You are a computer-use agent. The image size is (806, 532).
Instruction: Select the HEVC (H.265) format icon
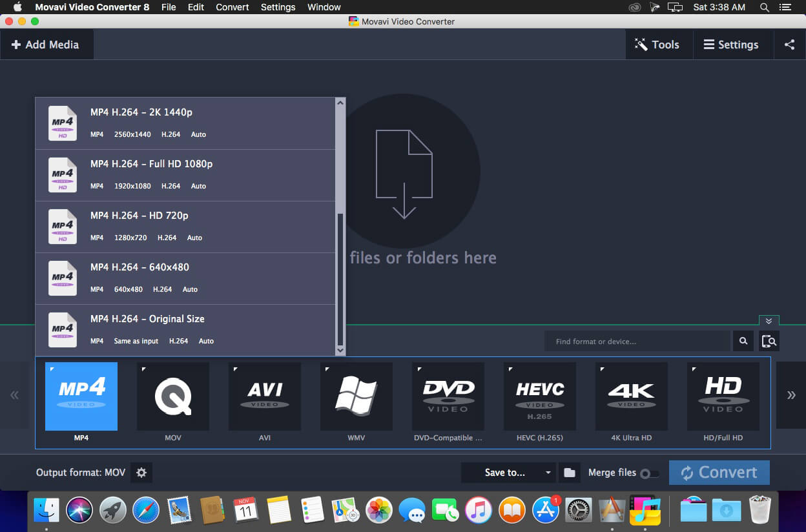(x=539, y=396)
